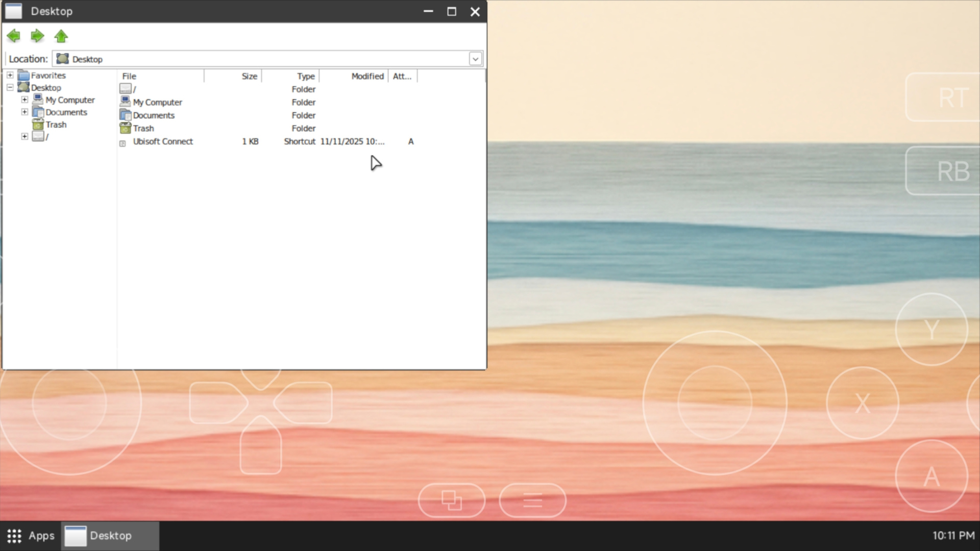
Task: Click the green up-directory arrow icon
Action: [61, 36]
